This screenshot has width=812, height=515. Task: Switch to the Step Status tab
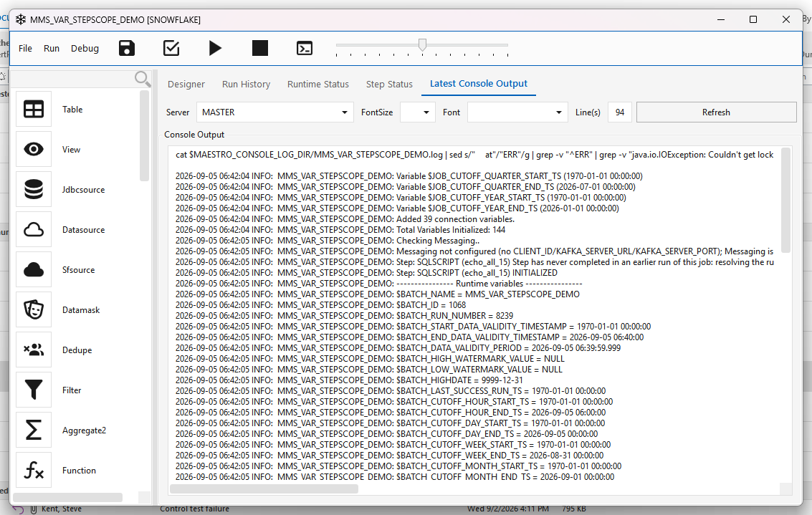[389, 84]
